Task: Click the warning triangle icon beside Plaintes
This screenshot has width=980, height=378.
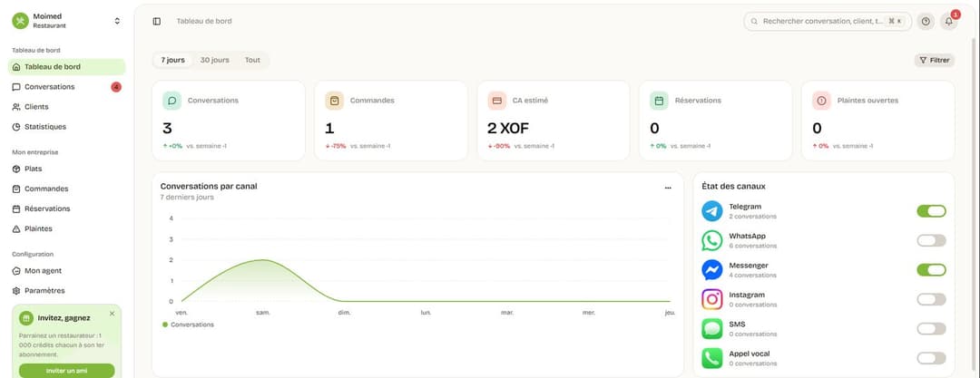Action: [16, 228]
